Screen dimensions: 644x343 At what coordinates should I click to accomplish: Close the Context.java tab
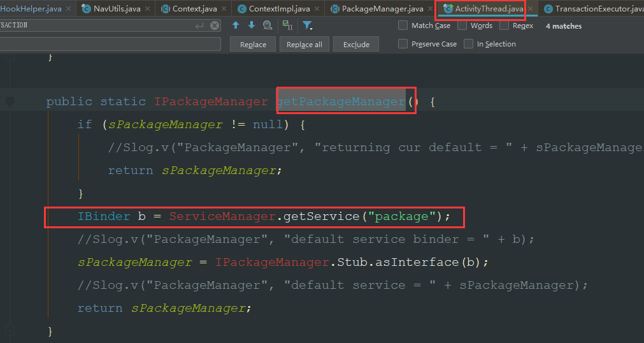(224, 9)
